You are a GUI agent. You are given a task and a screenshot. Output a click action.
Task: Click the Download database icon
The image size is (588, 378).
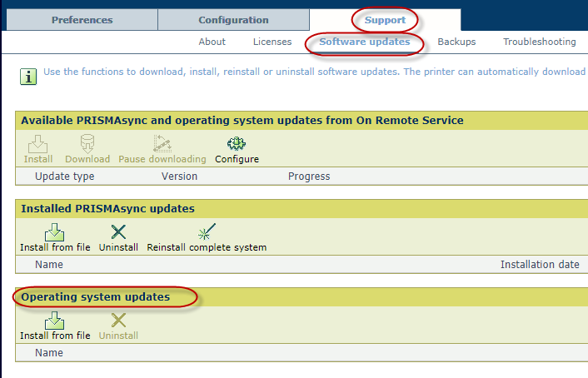[x=87, y=144]
